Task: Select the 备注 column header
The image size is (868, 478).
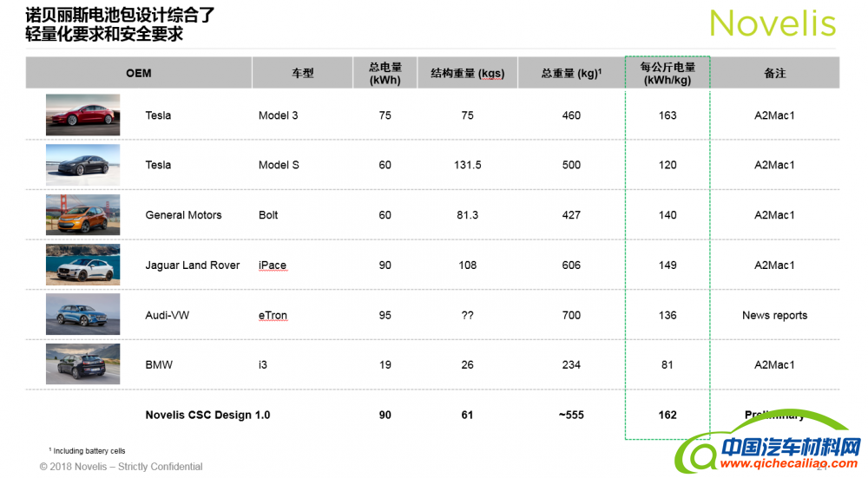Action: point(775,73)
